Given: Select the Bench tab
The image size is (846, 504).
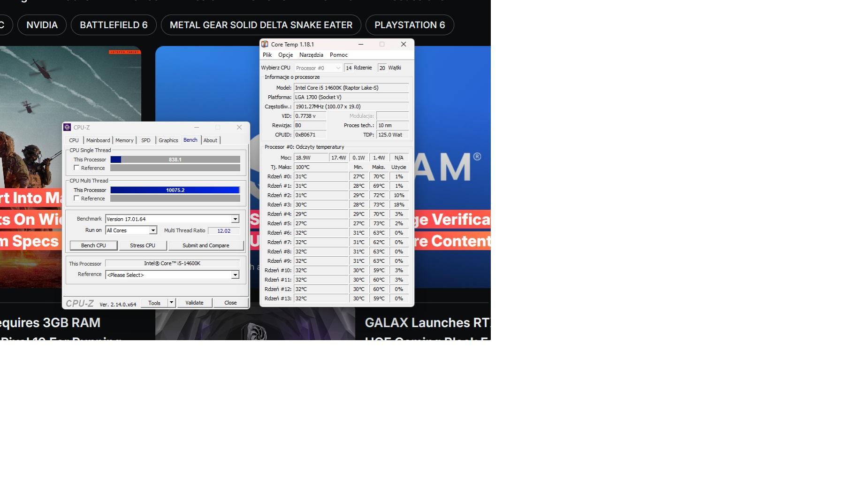Looking at the screenshot, I should pos(191,140).
